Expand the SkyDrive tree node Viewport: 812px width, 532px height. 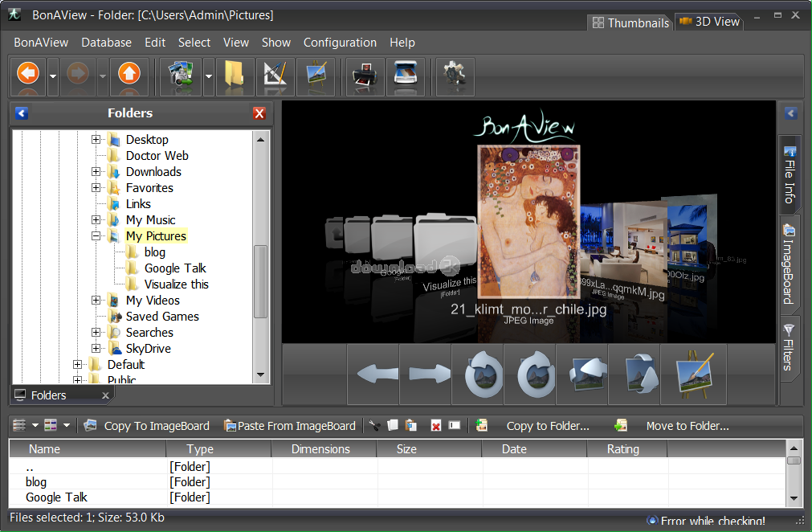pos(96,348)
